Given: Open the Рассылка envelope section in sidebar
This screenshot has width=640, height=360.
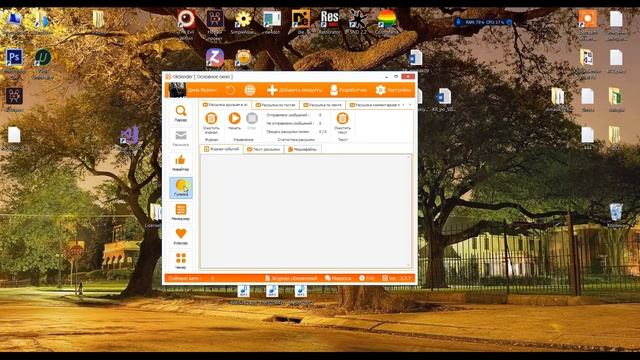Looking at the screenshot, I should (x=180, y=138).
